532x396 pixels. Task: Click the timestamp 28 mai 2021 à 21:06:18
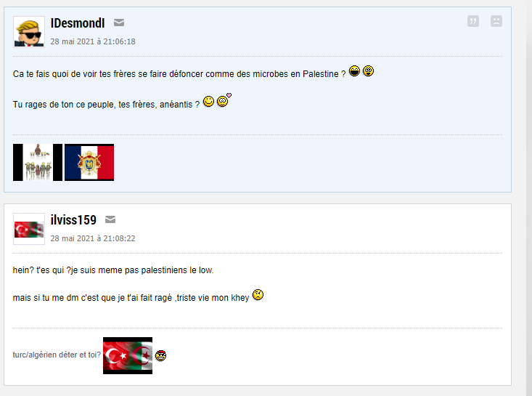tap(93, 41)
